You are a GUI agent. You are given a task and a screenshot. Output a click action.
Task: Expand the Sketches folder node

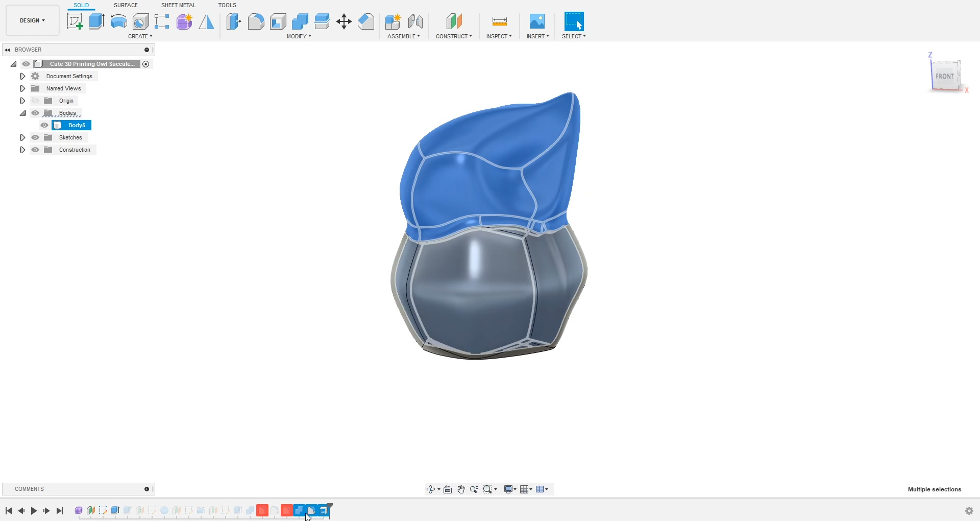pyautogui.click(x=22, y=137)
